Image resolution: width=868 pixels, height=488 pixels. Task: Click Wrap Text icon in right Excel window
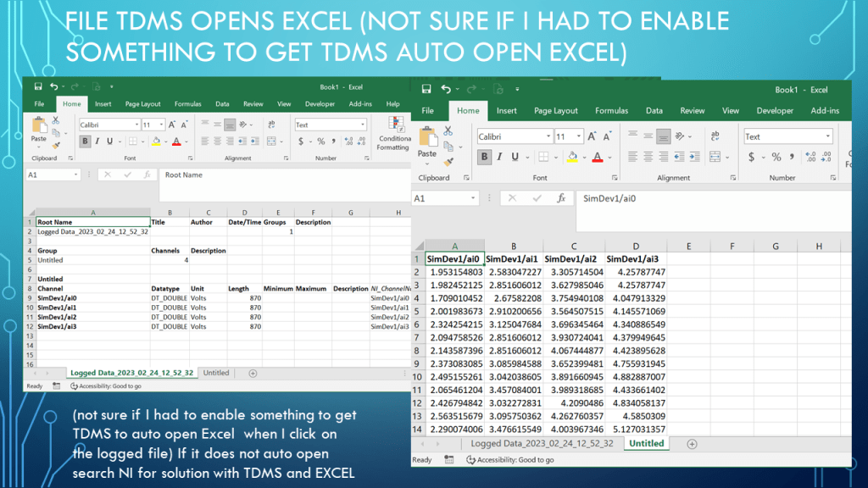[716, 136]
